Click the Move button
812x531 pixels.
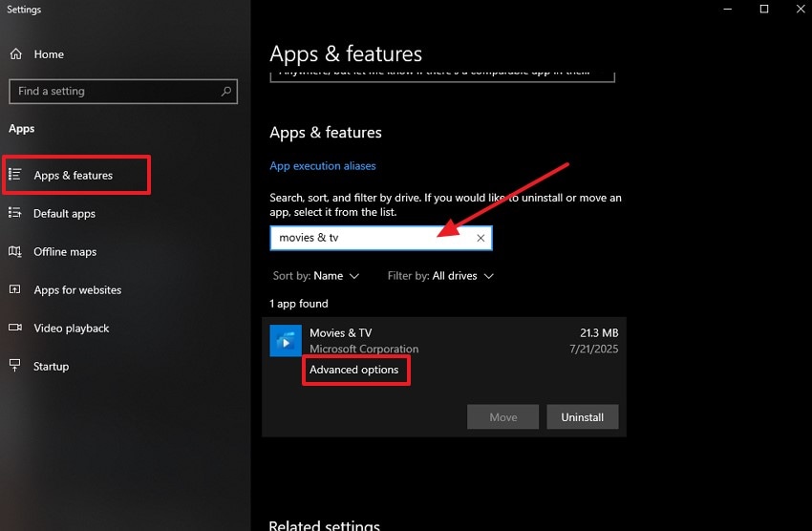click(x=502, y=417)
